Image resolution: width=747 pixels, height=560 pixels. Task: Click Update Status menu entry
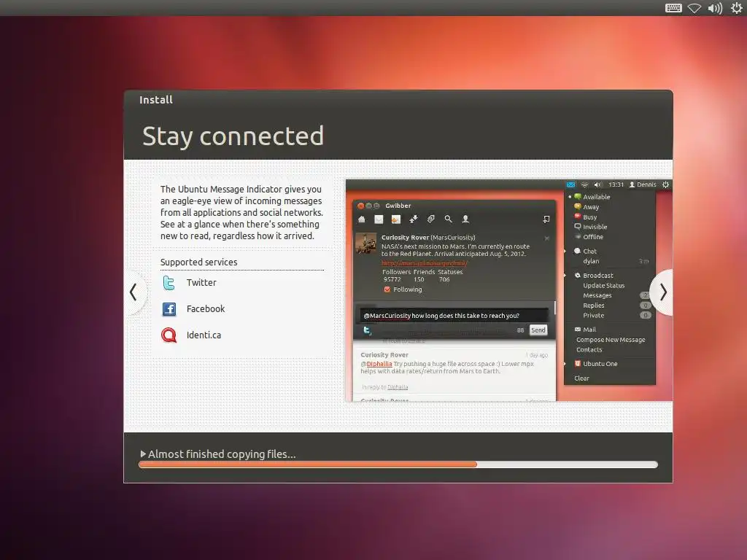[603, 285]
